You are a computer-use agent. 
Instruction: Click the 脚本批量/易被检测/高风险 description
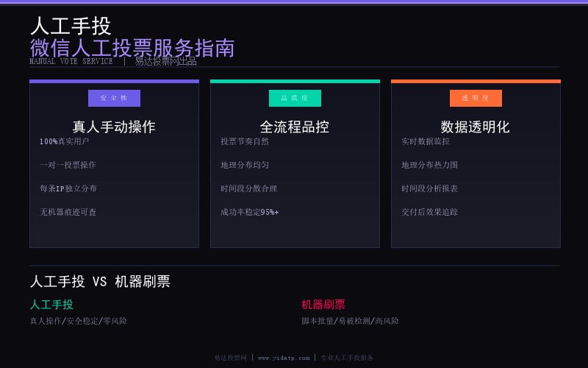pos(351,321)
